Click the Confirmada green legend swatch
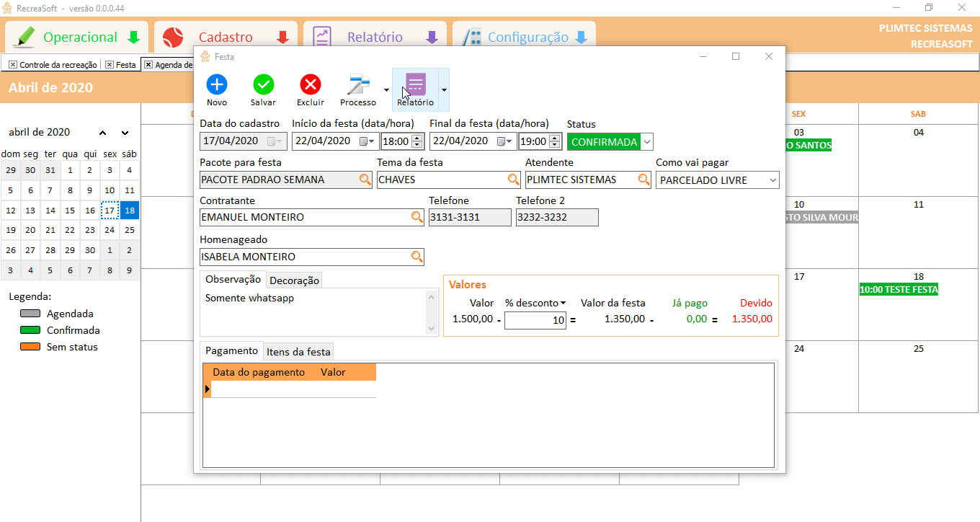Image resolution: width=980 pixels, height=522 pixels. 30,330
